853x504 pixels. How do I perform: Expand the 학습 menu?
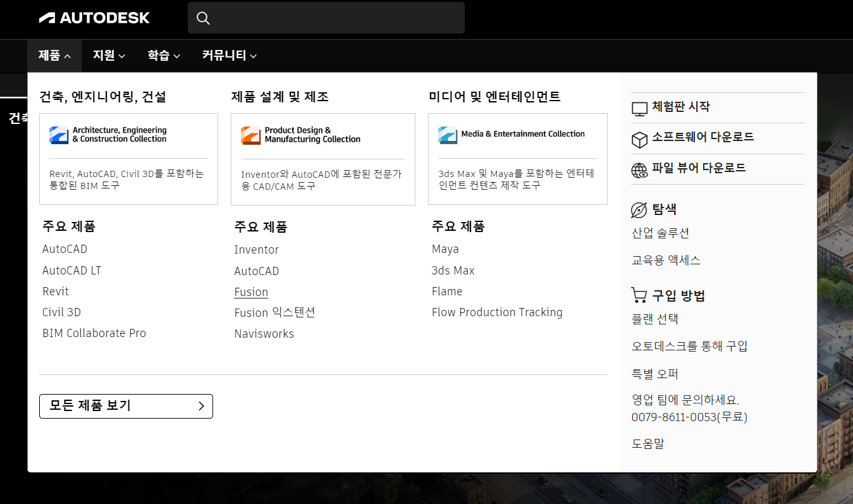164,56
